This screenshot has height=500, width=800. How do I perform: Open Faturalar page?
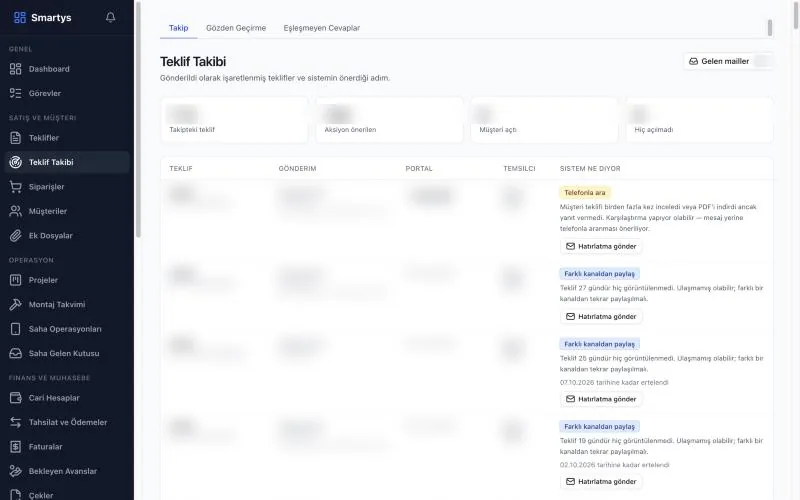click(x=67, y=447)
